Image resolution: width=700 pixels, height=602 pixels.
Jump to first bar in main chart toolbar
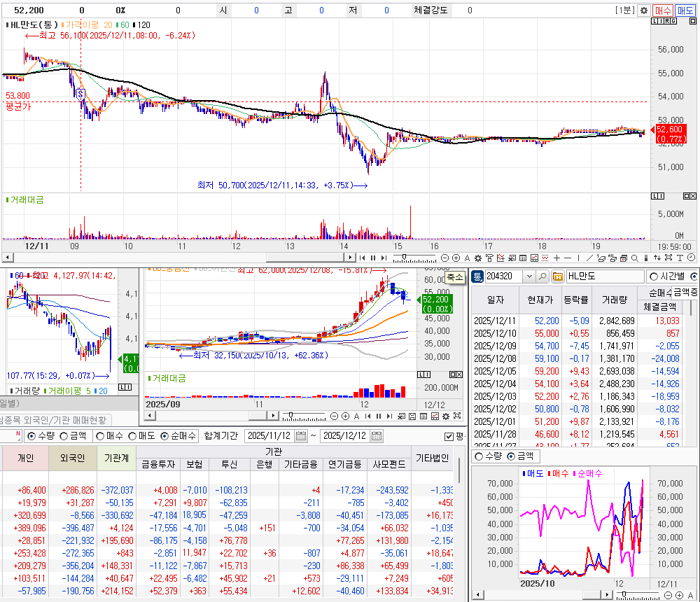point(362,258)
